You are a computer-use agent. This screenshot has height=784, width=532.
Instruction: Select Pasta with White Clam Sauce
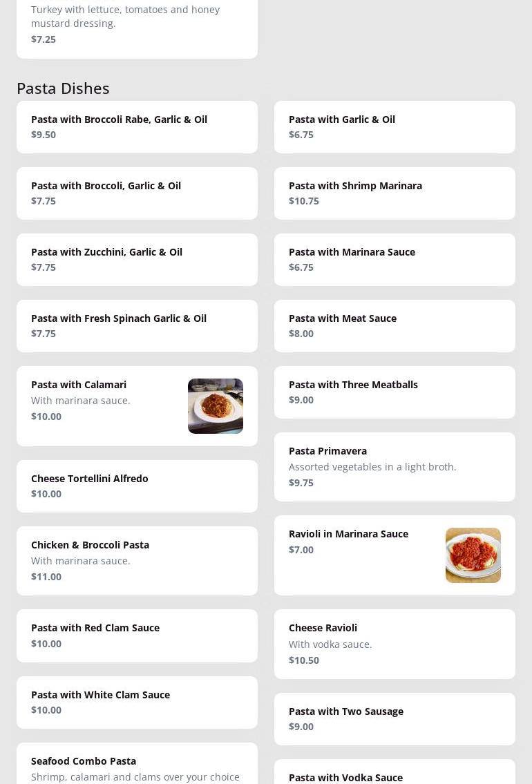coord(137,702)
